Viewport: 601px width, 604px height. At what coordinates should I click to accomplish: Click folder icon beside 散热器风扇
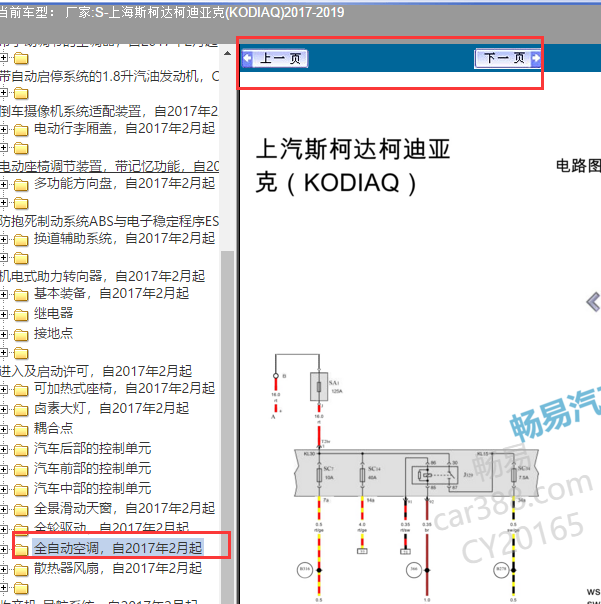coord(21,569)
